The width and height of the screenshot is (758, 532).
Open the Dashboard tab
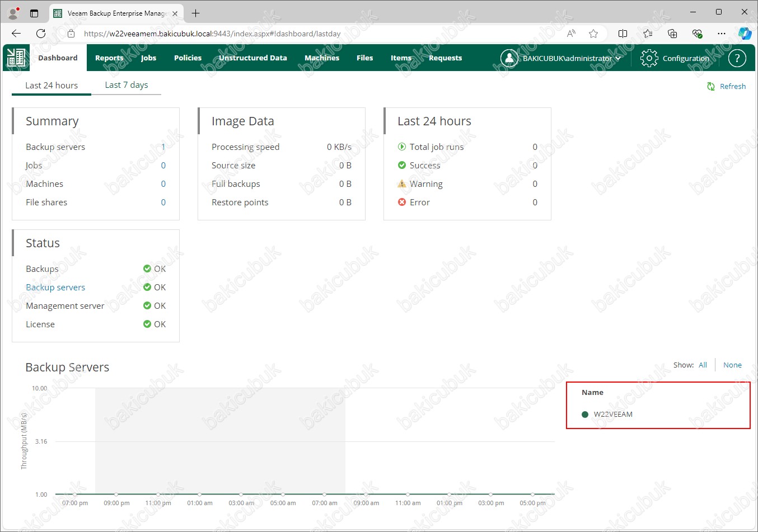(58, 58)
